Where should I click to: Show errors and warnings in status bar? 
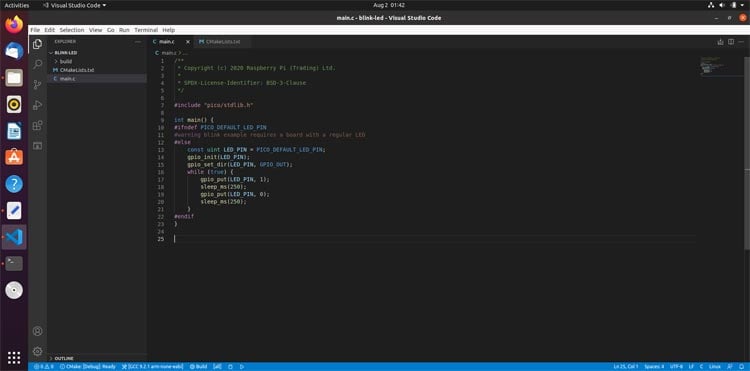point(44,367)
